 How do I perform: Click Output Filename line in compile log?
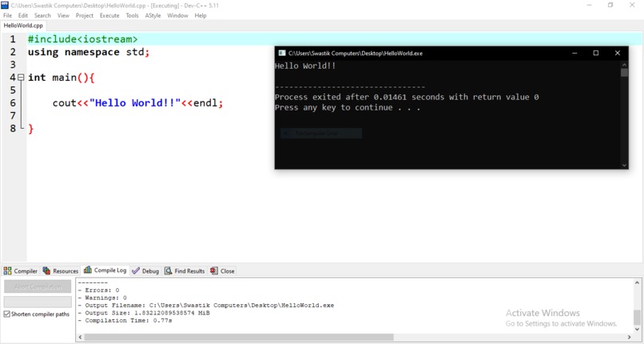click(206, 306)
